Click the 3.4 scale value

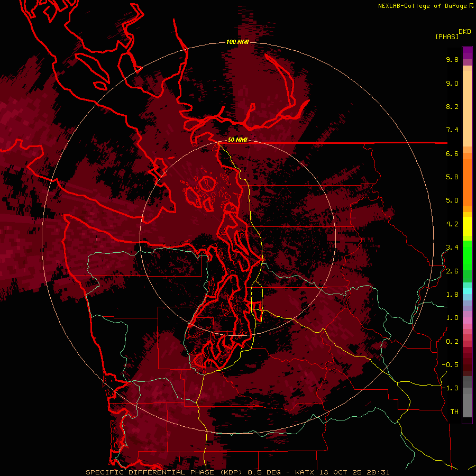452,248
